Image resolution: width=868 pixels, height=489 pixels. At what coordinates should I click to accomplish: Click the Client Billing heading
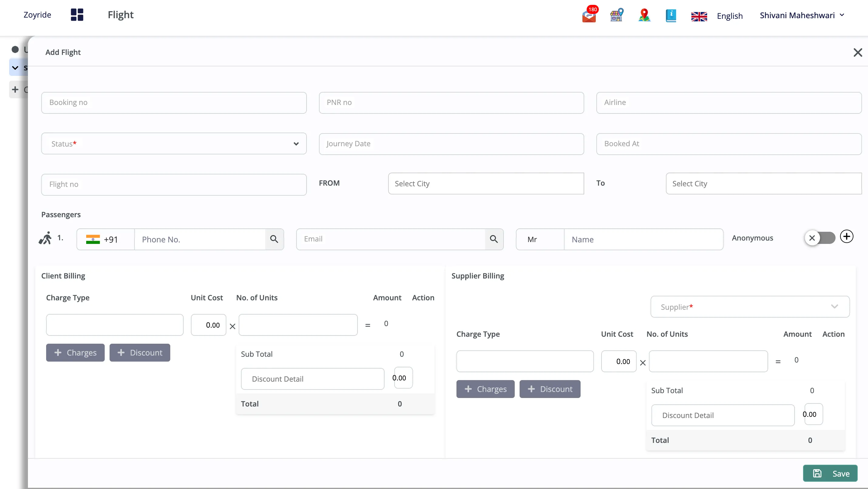point(63,276)
